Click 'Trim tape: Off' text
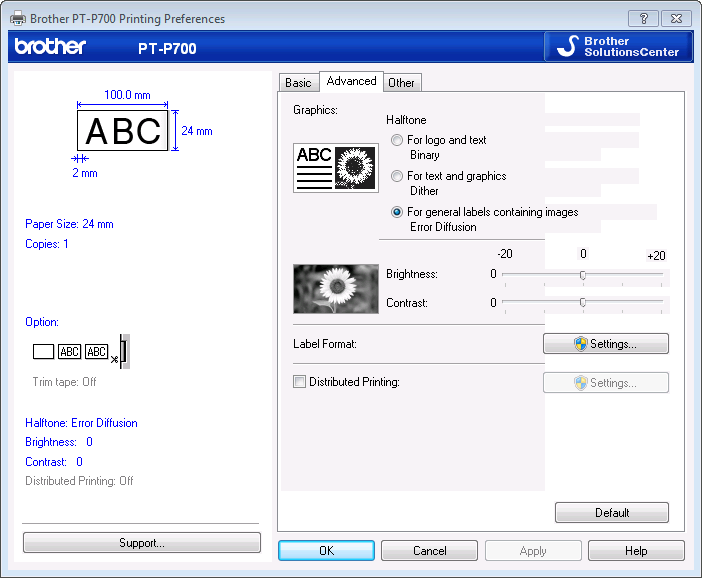Viewport: 702px width, 578px height. pos(64,382)
